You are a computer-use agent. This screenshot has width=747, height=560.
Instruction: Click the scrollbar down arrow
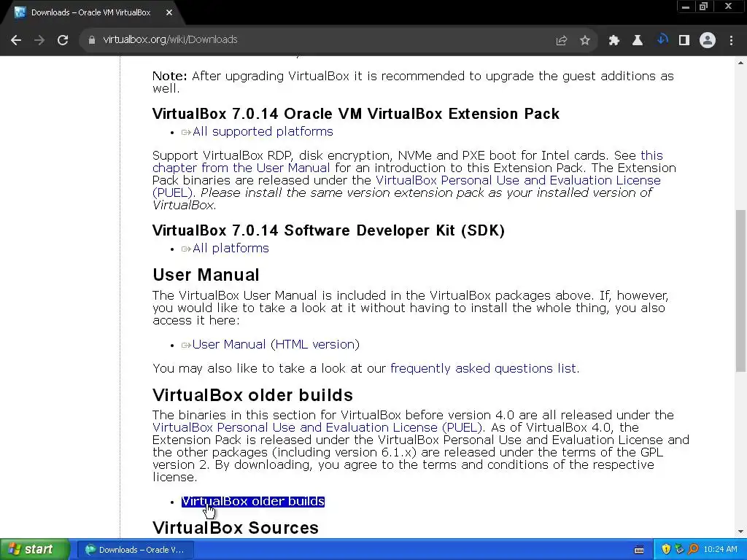tap(741, 532)
